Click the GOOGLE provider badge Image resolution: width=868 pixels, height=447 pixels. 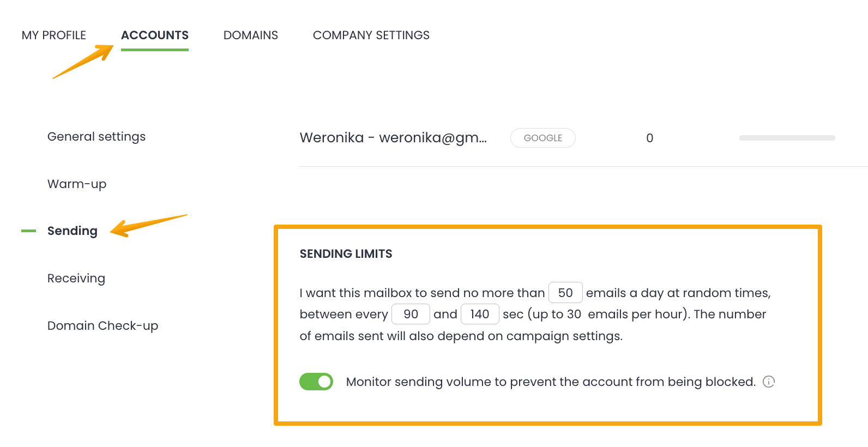pos(542,138)
